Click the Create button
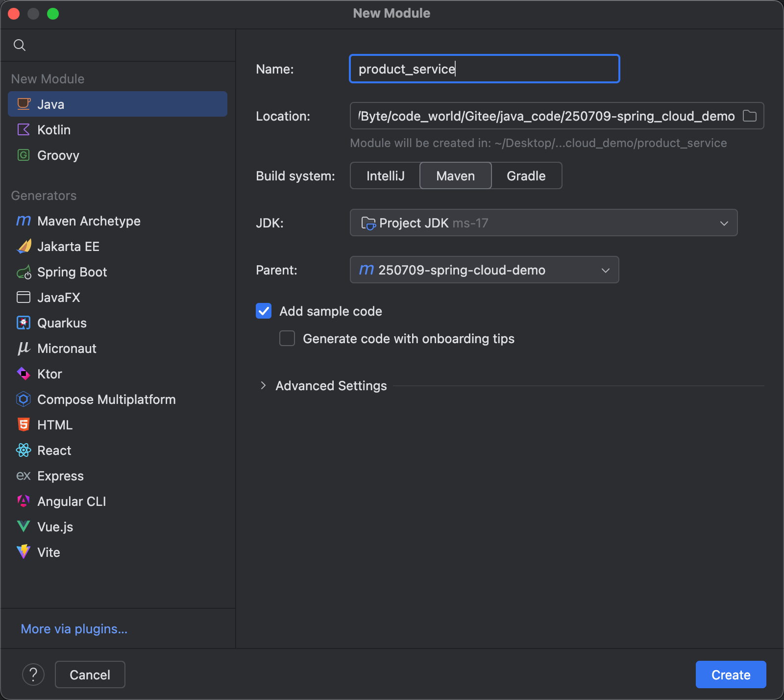This screenshot has height=700, width=784. coord(731,675)
